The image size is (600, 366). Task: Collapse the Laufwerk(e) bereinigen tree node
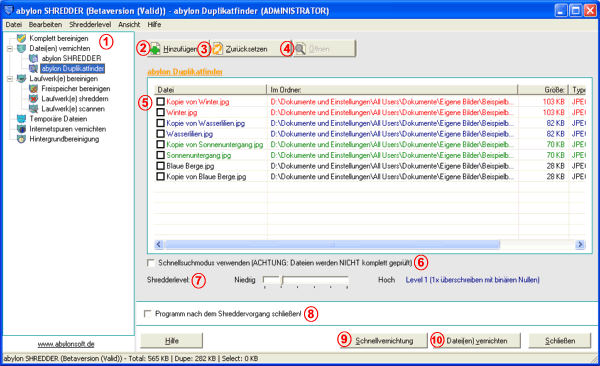pyautogui.click(x=10, y=79)
